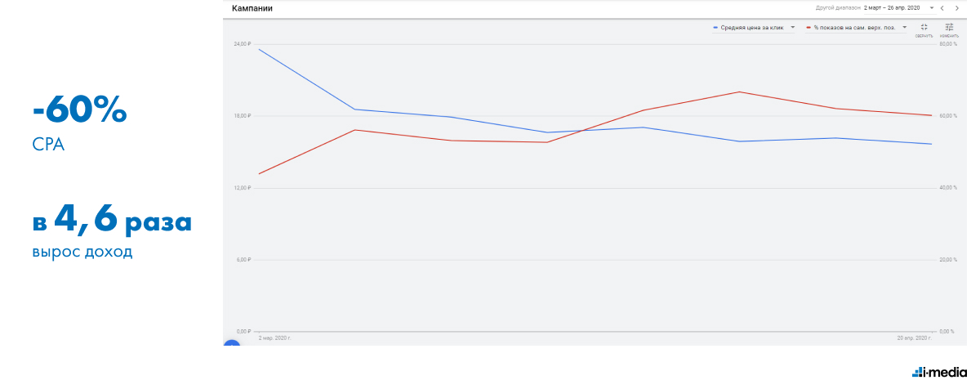This screenshot has height=389, width=980.
Task: Click the в 4,6 раза headline text
Action: pyautogui.click(x=113, y=221)
